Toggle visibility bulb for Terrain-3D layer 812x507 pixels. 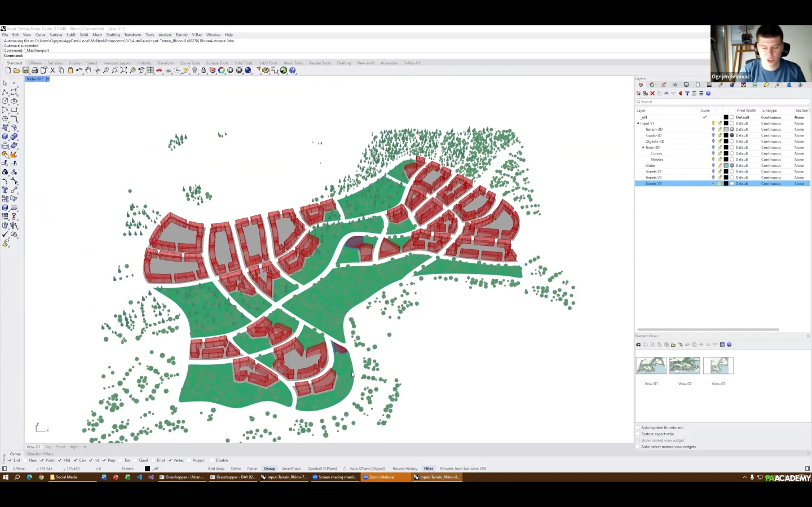pyautogui.click(x=713, y=130)
